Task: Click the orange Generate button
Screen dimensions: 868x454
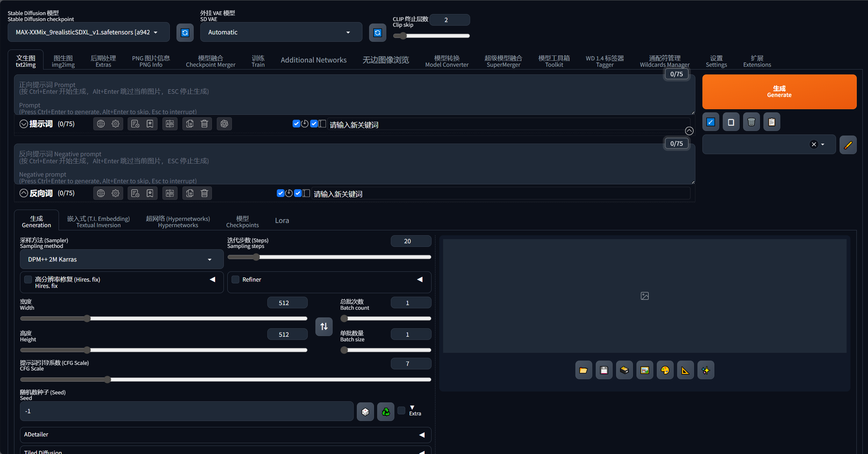Action: 779,92
